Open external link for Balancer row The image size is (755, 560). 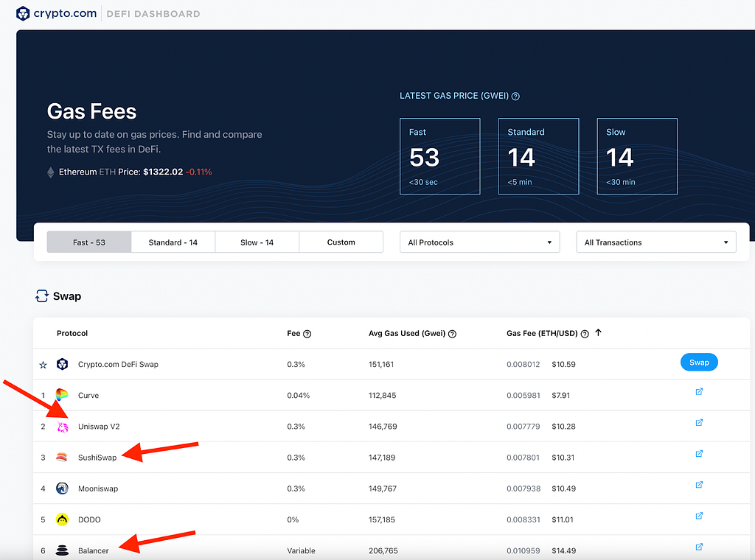pyautogui.click(x=699, y=547)
